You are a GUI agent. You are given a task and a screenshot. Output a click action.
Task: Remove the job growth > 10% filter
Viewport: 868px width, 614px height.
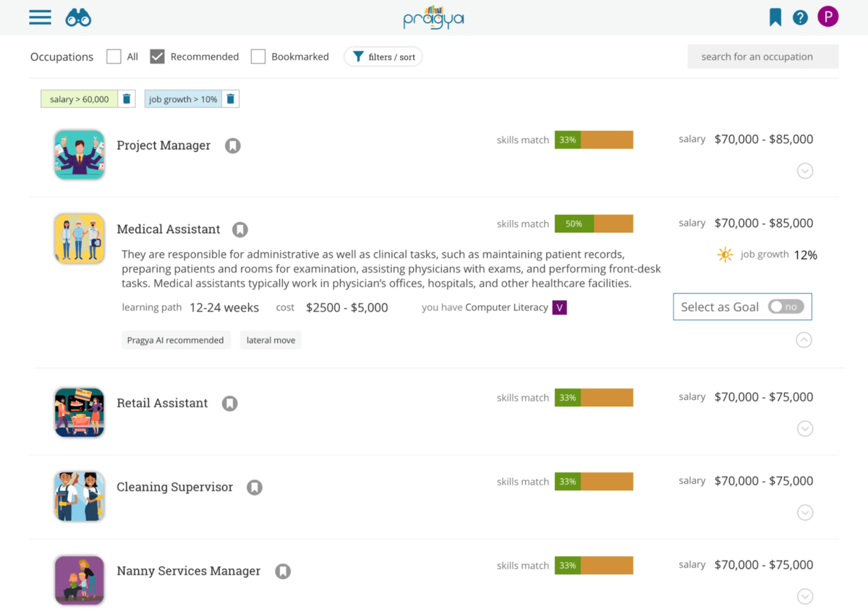[231, 99]
